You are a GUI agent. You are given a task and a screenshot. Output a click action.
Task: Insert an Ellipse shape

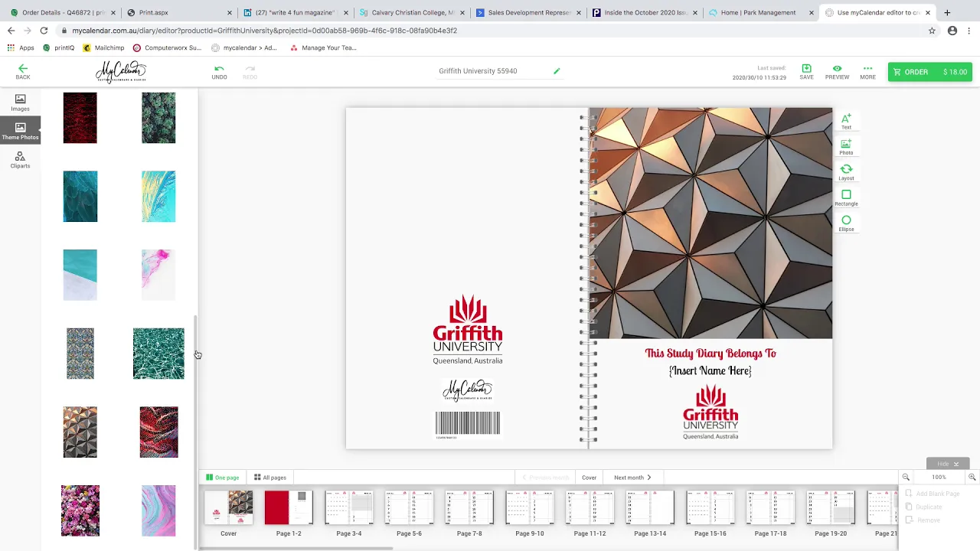pos(846,223)
